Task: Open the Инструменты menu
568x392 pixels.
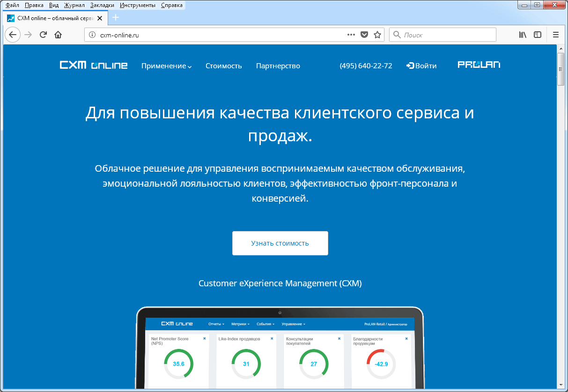Action: coord(137,5)
